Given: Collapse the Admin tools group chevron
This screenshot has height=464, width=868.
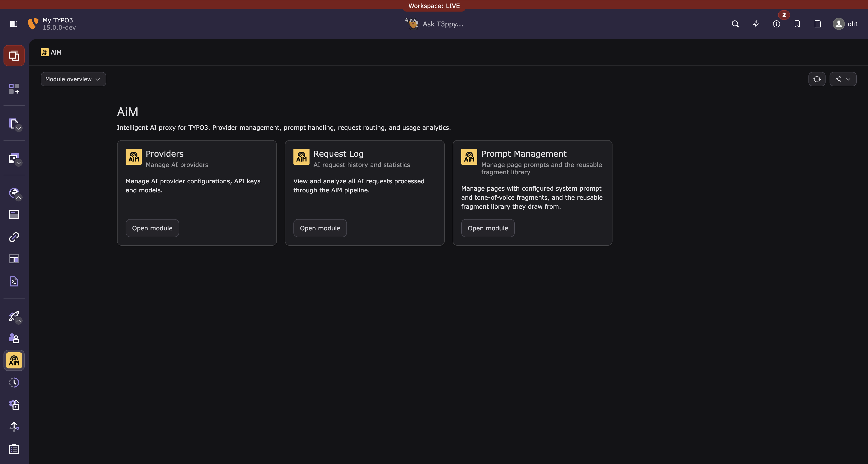Looking at the screenshot, I should 19,321.
